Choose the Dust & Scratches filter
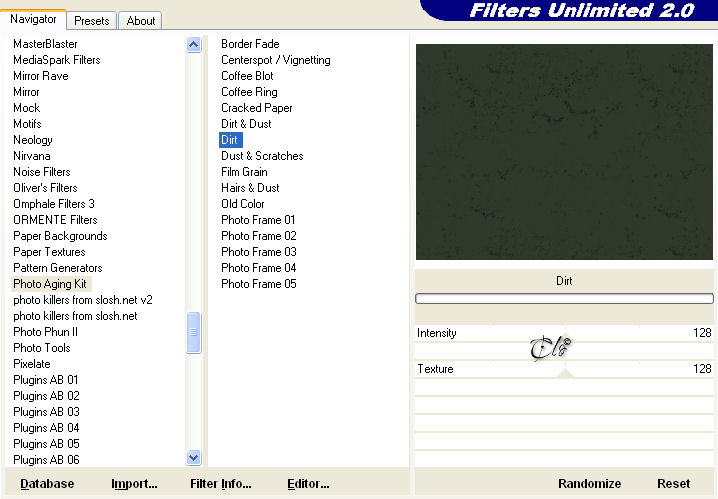Viewport: 718px width, 499px height. 262,156
